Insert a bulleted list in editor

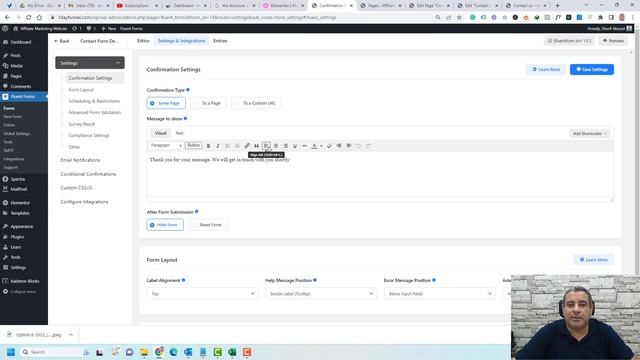pos(228,146)
